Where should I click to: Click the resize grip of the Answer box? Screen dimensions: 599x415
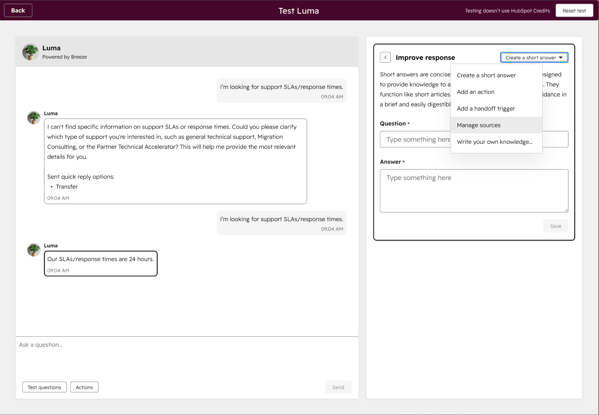click(566, 210)
